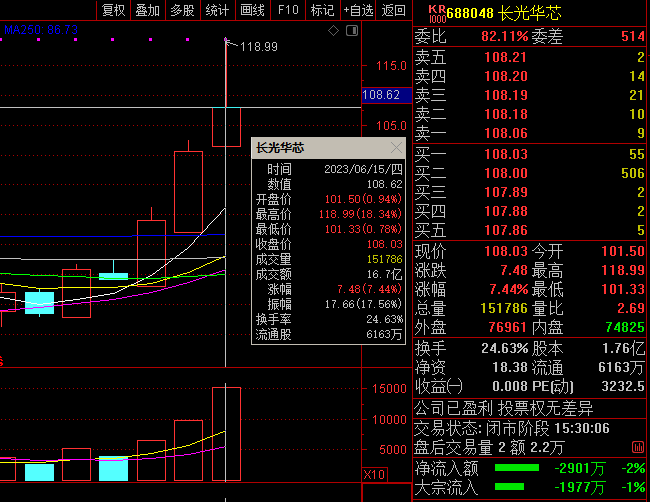Click 净流入额 green bar
Image resolution: width=650 pixels, height=502 pixels.
(x=517, y=468)
